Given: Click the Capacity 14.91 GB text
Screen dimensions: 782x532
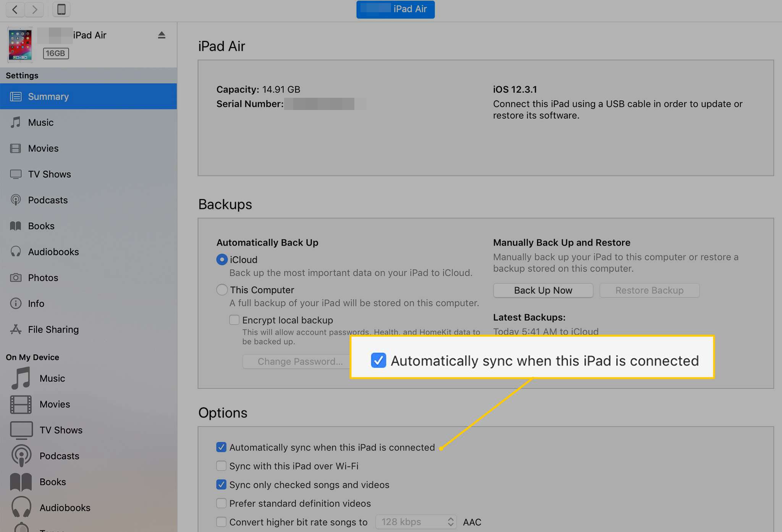Looking at the screenshot, I should pyautogui.click(x=258, y=89).
